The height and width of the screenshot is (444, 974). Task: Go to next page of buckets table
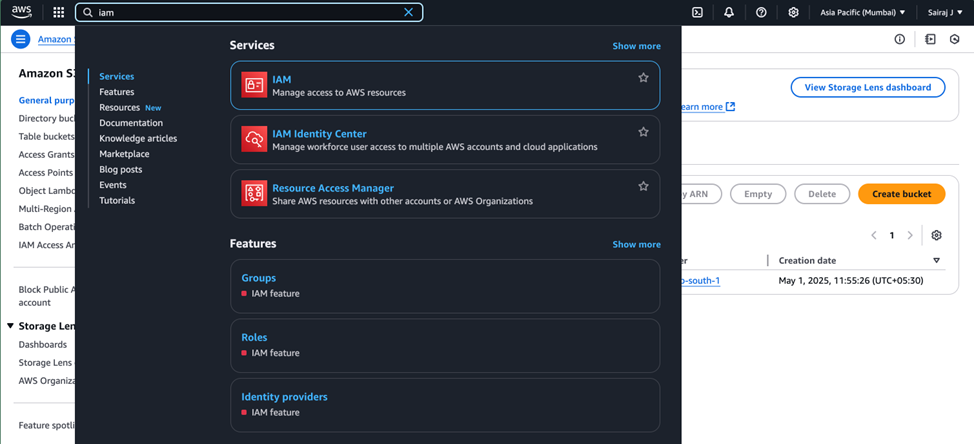pos(910,235)
